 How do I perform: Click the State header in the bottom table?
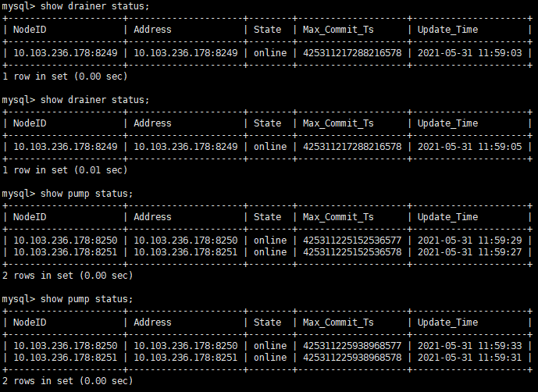click(268, 323)
